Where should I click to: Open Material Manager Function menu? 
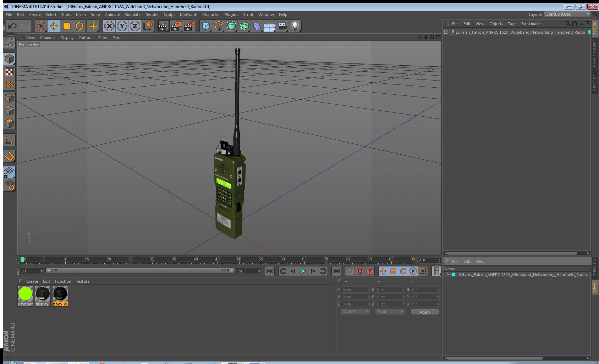(63, 281)
